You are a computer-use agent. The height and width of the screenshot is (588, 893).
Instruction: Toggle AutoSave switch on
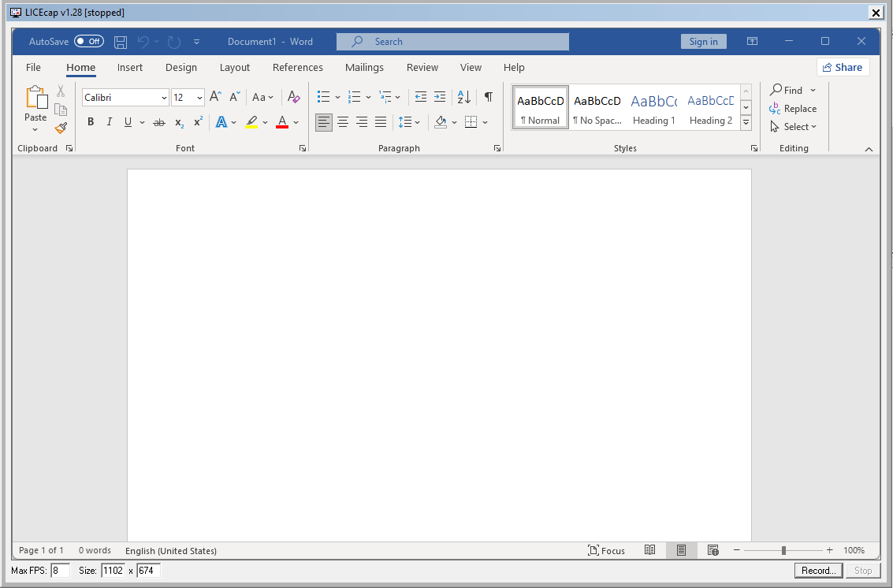click(x=89, y=41)
